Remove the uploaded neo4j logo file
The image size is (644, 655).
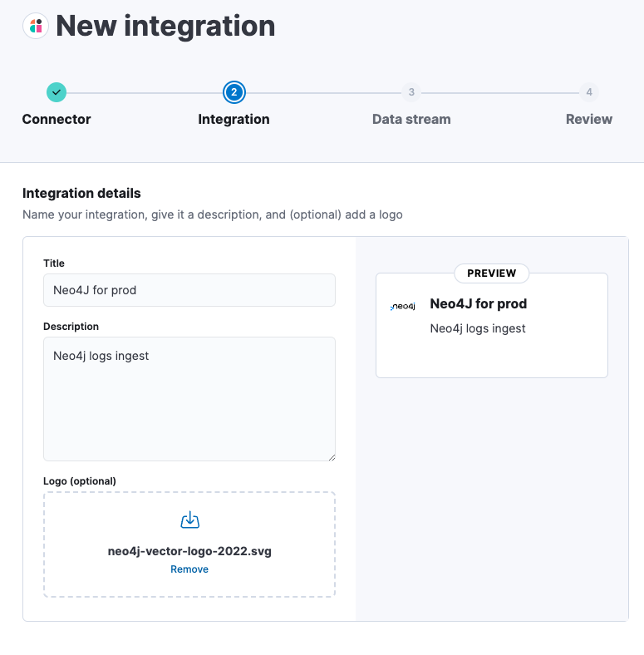point(189,569)
